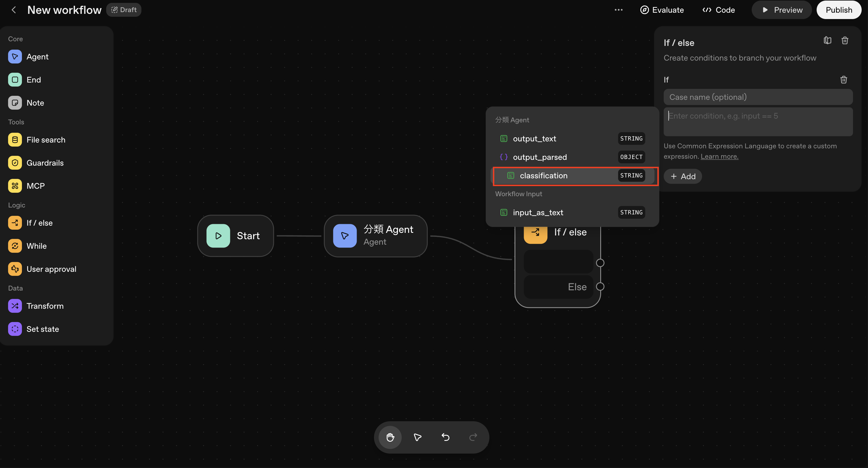Activate the hand pan tool
868x468 pixels.
click(x=390, y=437)
